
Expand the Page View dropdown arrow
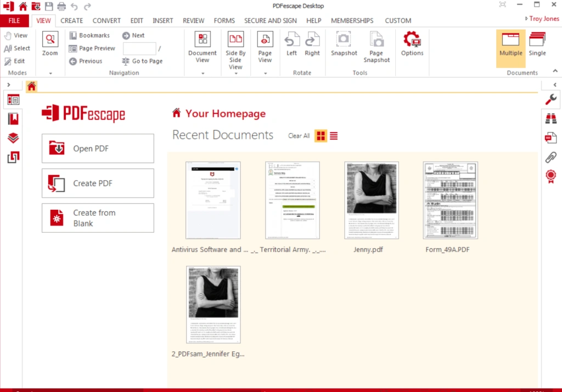265,73
